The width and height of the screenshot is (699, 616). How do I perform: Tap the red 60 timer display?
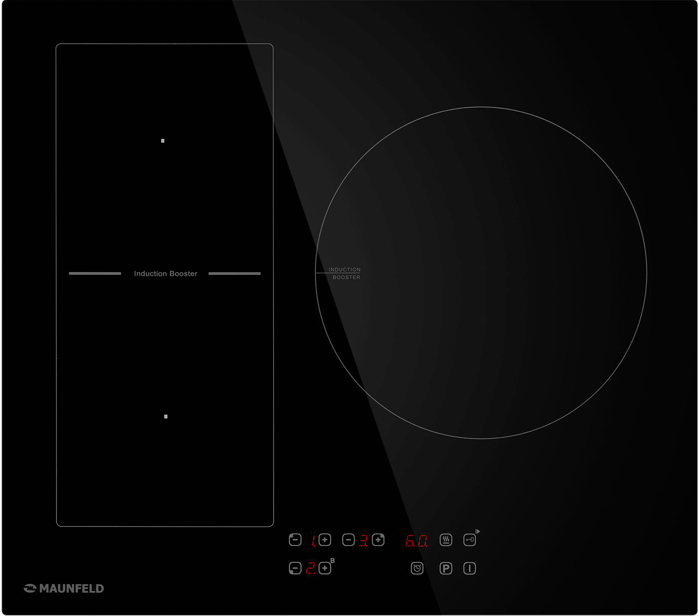point(416,541)
